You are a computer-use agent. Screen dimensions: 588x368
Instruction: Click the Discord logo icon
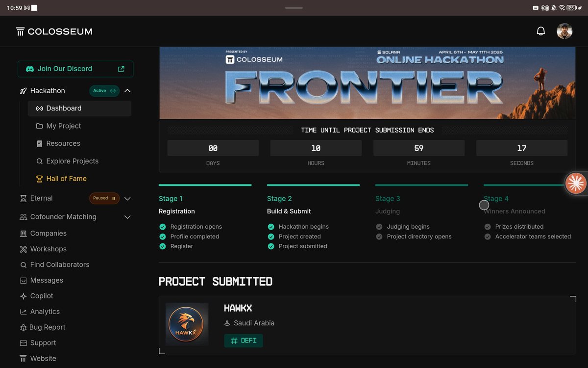(x=29, y=69)
